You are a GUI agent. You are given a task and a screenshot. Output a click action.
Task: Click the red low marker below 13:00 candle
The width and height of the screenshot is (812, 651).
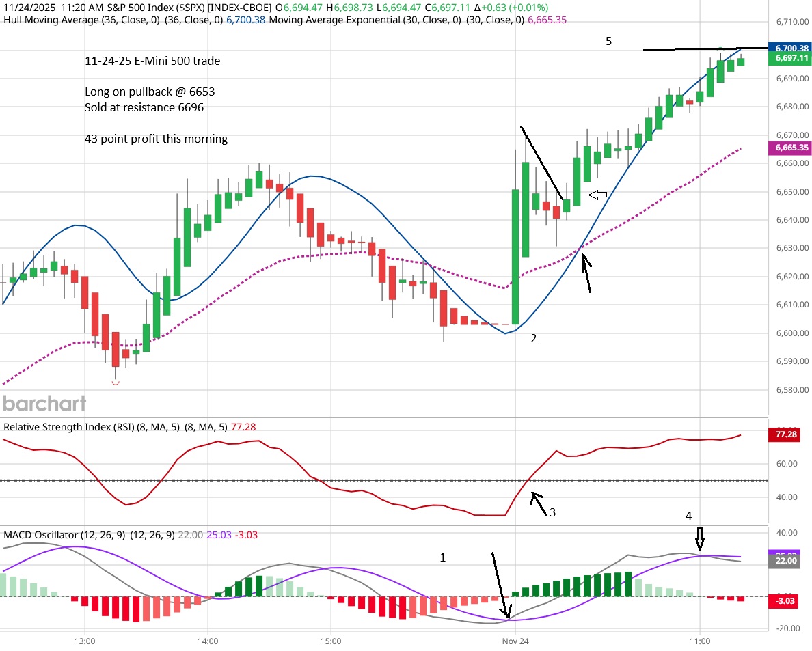pos(116,383)
